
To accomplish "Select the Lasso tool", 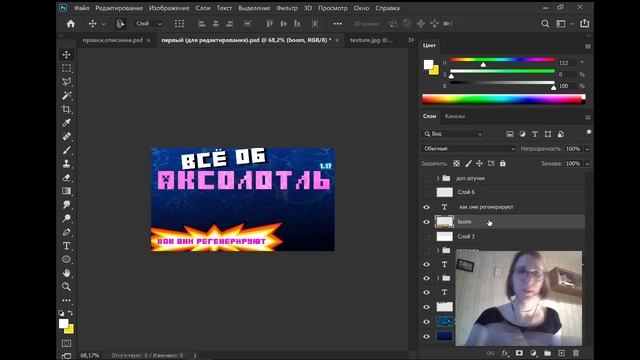I will [x=67, y=82].
